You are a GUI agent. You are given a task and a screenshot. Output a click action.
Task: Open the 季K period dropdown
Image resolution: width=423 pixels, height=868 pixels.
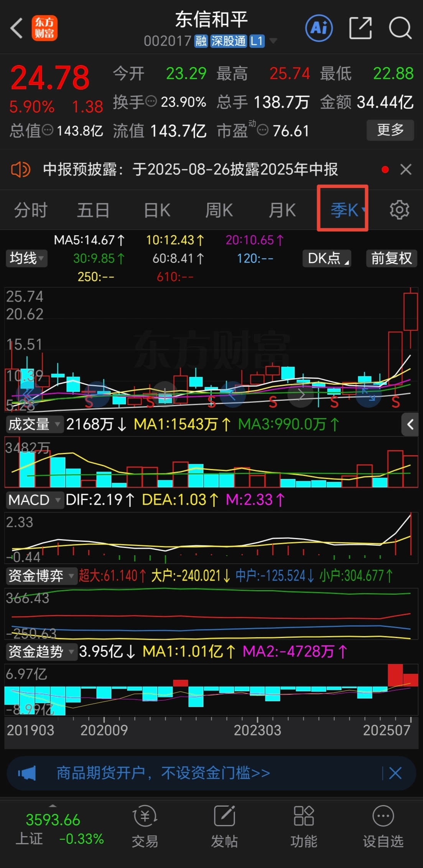[348, 210]
